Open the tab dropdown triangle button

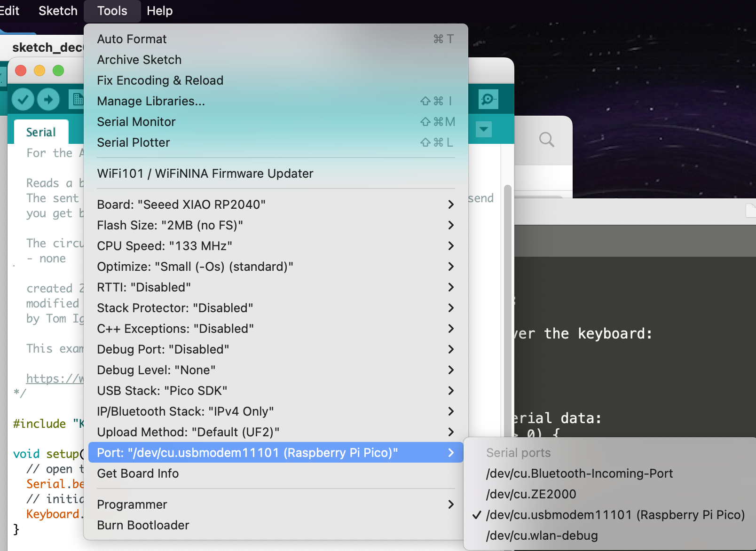483,129
